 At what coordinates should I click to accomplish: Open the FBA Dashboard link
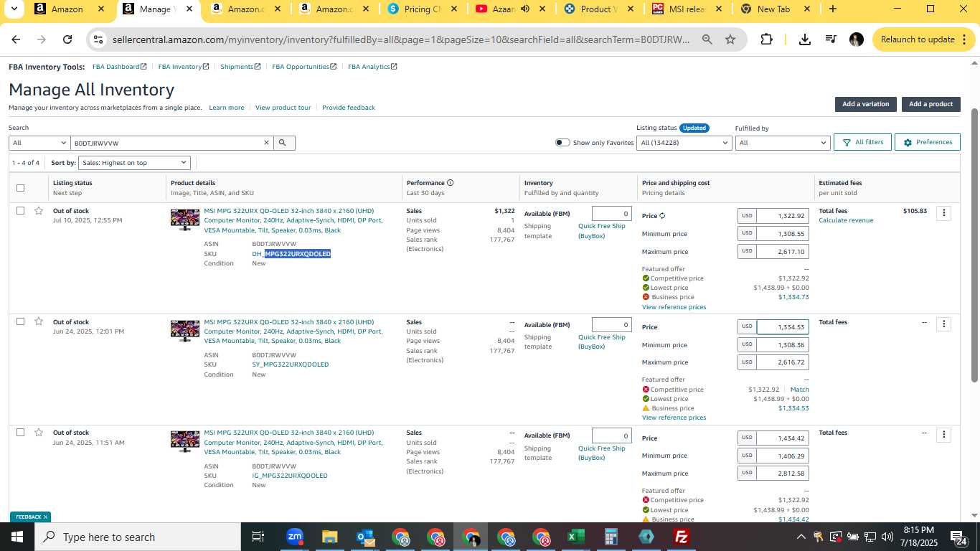[119, 67]
